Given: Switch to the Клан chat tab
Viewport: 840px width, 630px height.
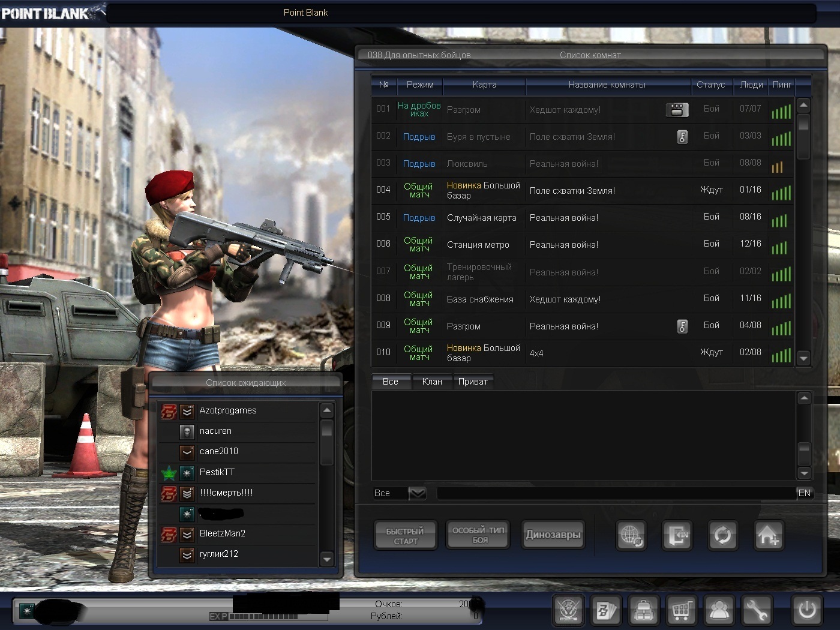Looking at the screenshot, I should point(431,382).
